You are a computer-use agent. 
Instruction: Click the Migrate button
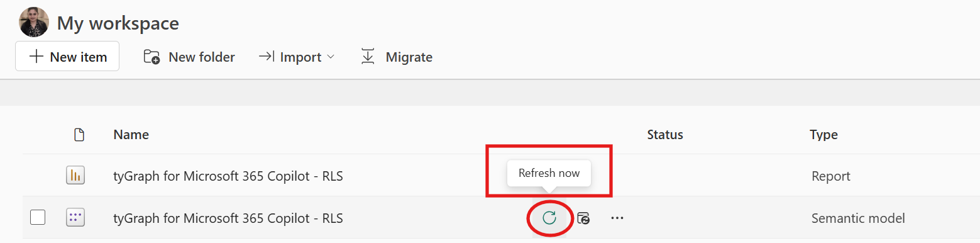click(x=397, y=57)
